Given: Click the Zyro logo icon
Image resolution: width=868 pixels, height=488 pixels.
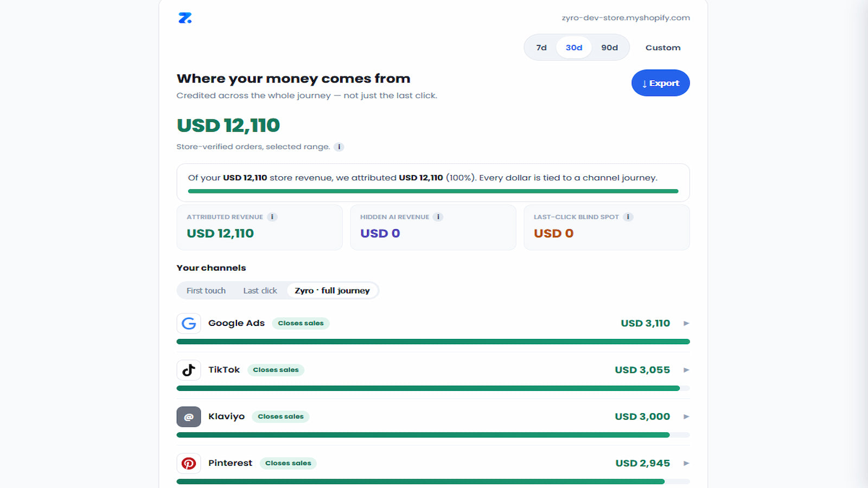Looking at the screenshot, I should click(185, 18).
